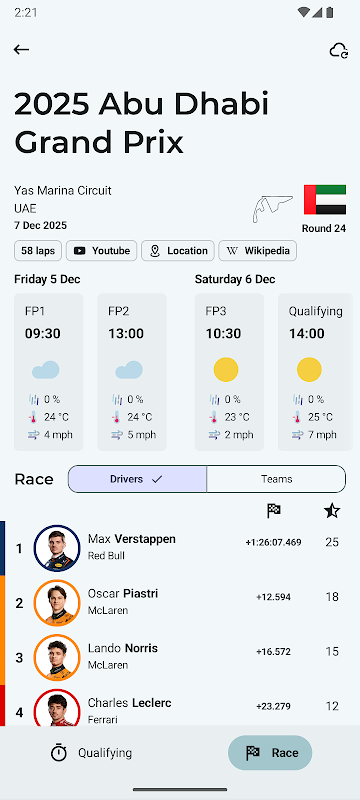The width and height of the screenshot is (360, 800).
Task: Switch to the Teams segment
Action: click(x=276, y=479)
